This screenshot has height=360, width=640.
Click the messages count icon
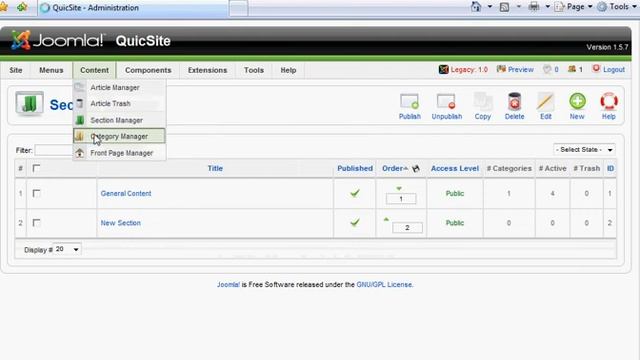tap(547, 69)
